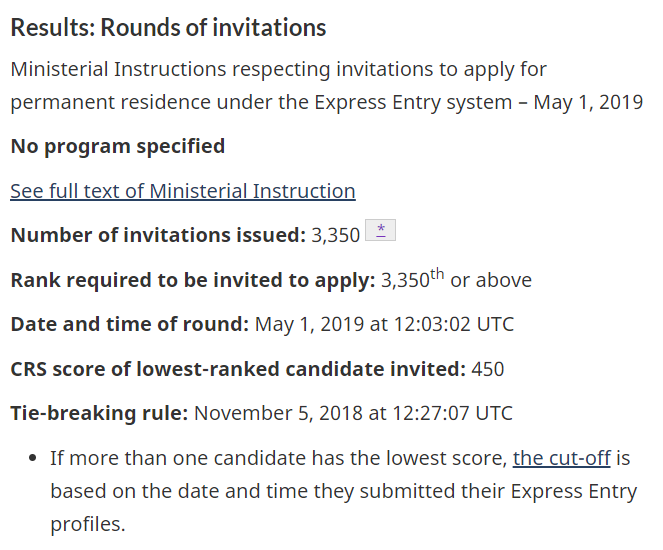
Task: Click the "May 1, 2019 at 12:03:02 UTC" value
Action: click(384, 324)
